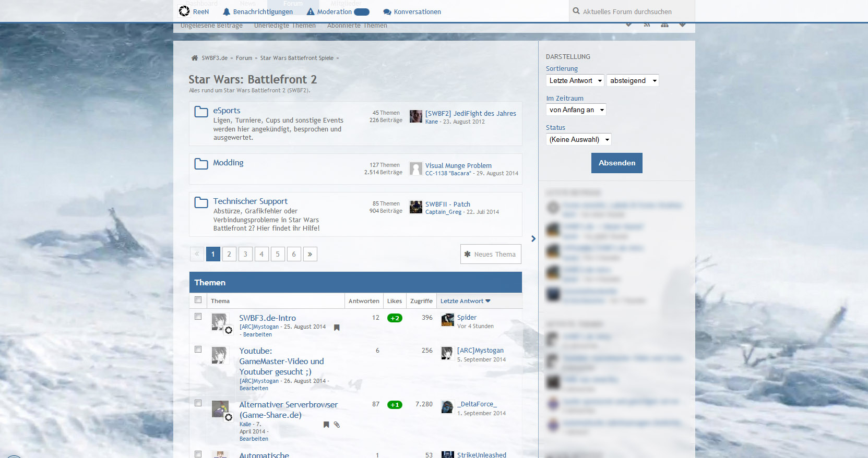Click the +2 likes badge
The image size is (868, 458).
click(x=395, y=318)
